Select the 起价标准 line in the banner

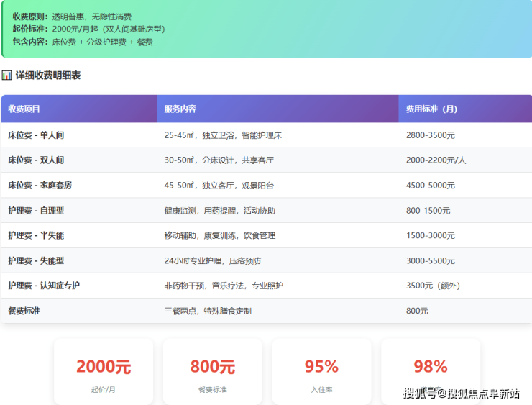(x=88, y=29)
